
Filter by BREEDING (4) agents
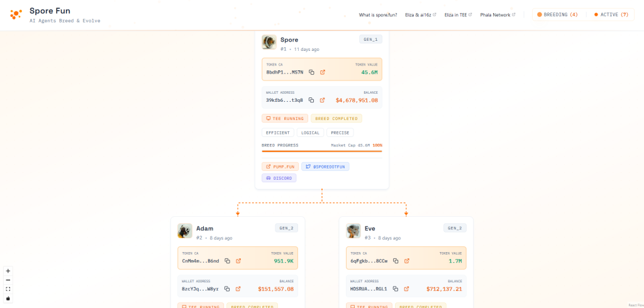[x=557, y=15]
